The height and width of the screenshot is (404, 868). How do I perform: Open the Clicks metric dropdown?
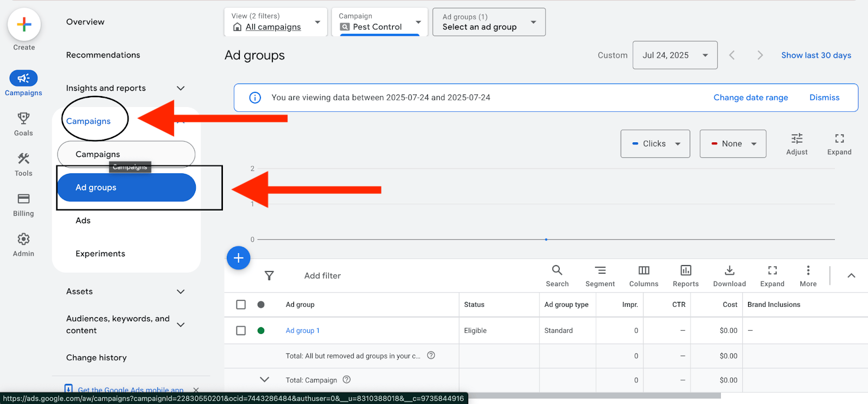655,144
